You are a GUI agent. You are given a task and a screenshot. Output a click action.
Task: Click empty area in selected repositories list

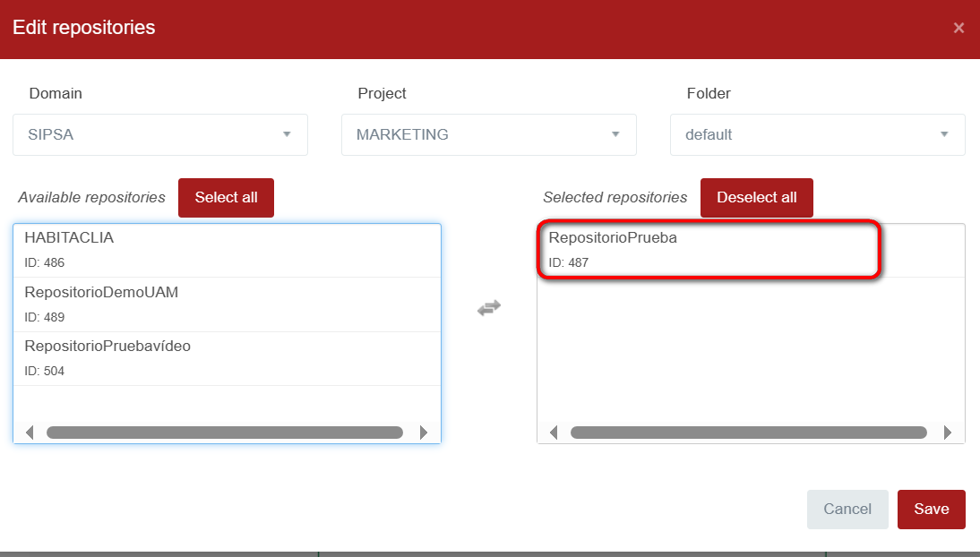point(750,349)
